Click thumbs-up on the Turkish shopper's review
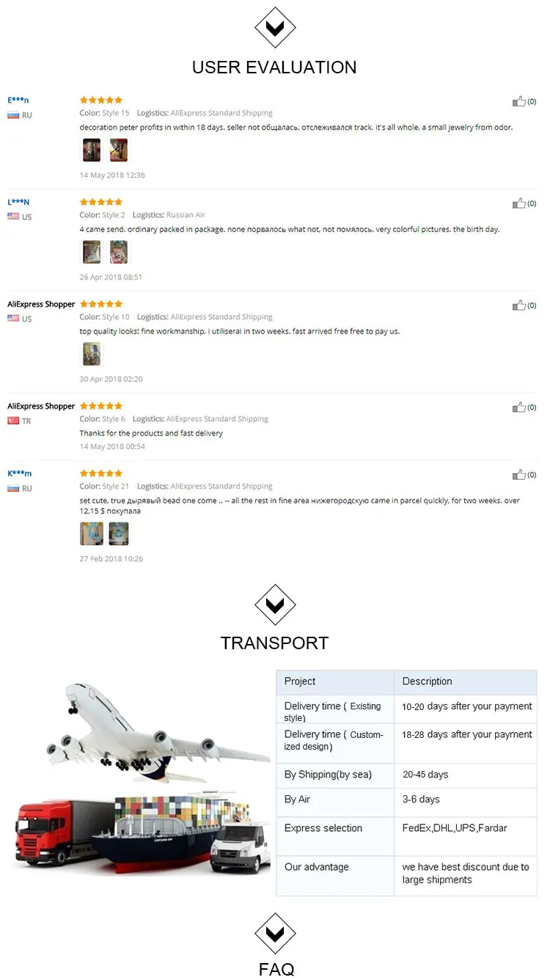The width and height of the screenshot is (550, 980). coord(519,407)
